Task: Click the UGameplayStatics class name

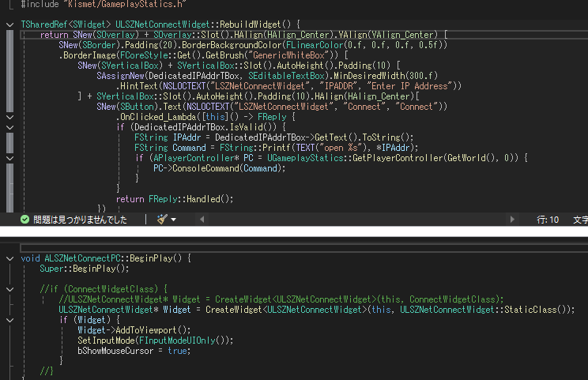Action: click(305, 158)
